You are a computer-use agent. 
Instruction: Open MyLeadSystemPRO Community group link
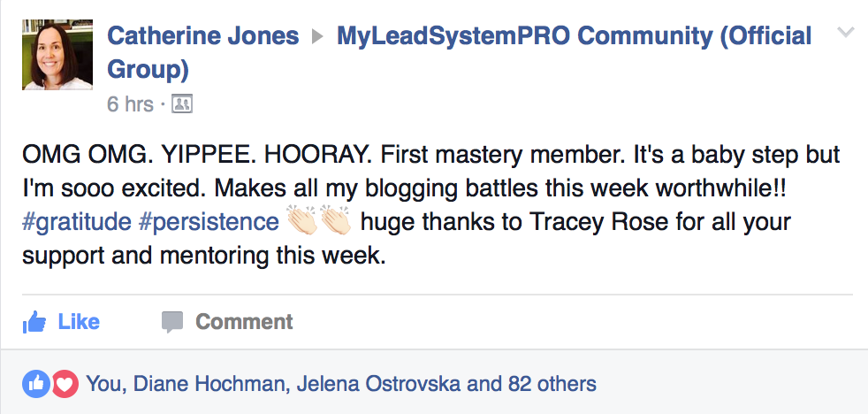coord(574,36)
